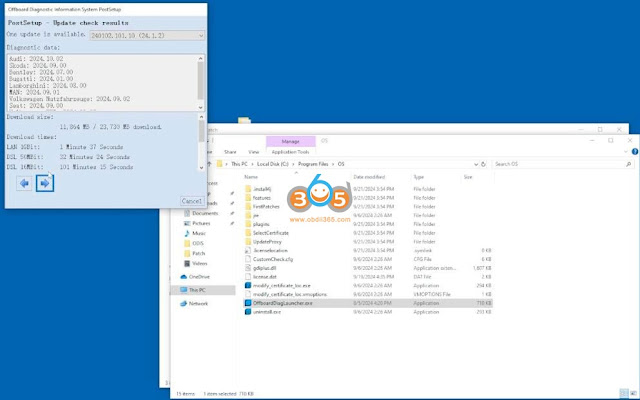Refresh the OS folder view
The width and height of the screenshot is (640, 400).
tap(484, 164)
